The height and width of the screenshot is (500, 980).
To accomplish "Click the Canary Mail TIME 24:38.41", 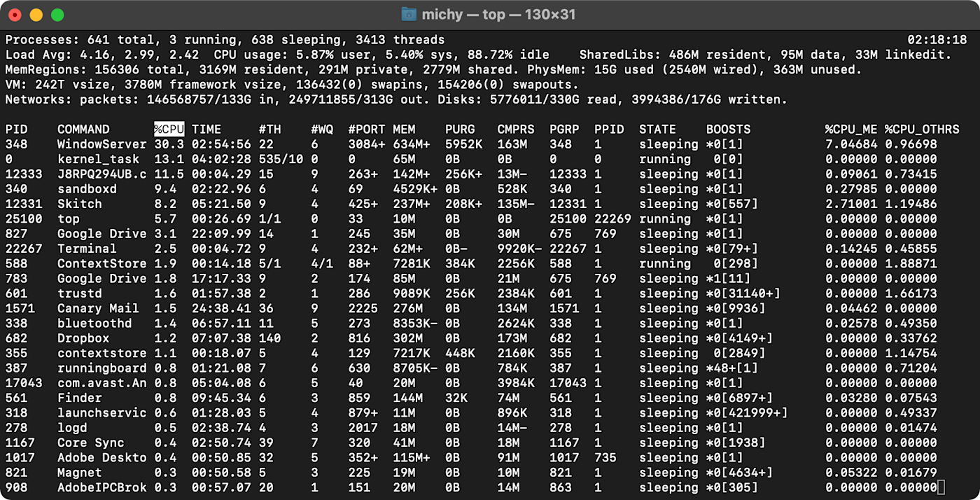I will pyautogui.click(x=221, y=308).
